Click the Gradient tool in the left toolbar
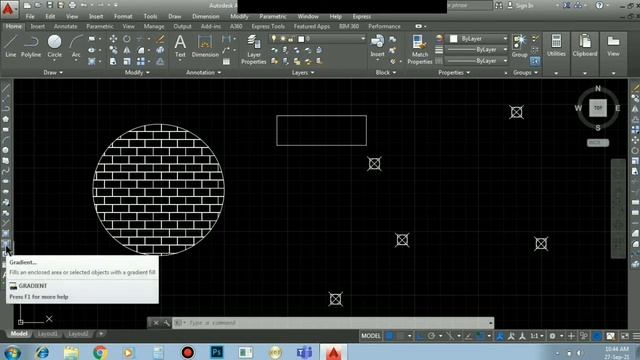The image size is (640, 360). coord(6,244)
